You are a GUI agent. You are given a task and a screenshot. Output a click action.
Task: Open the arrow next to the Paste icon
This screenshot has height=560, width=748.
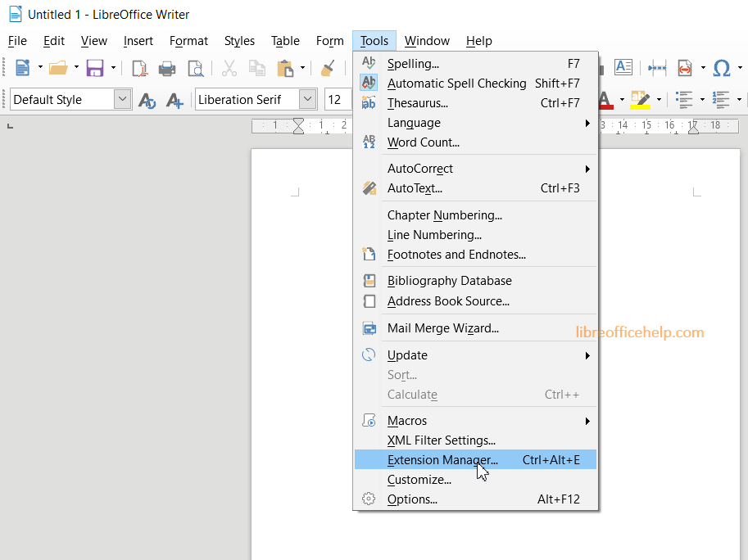coord(302,68)
